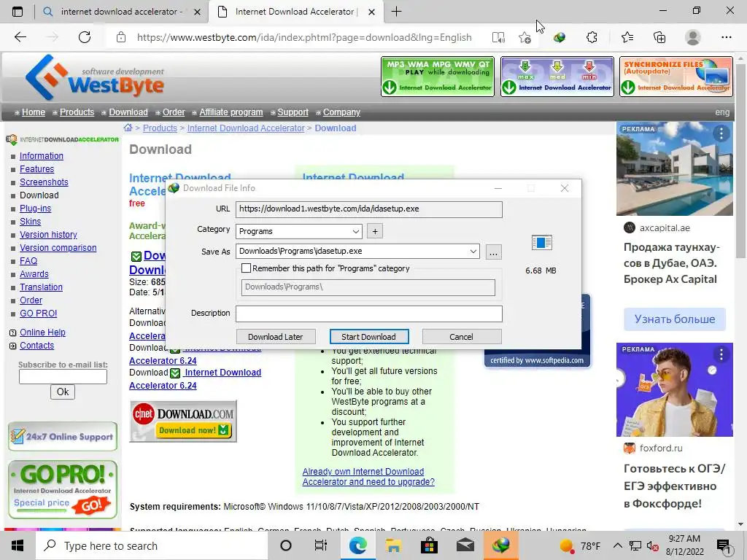The height and width of the screenshot is (560, 747).
Task: Click Start Download button
Action: pyautogui.click(x=368, y=337)
